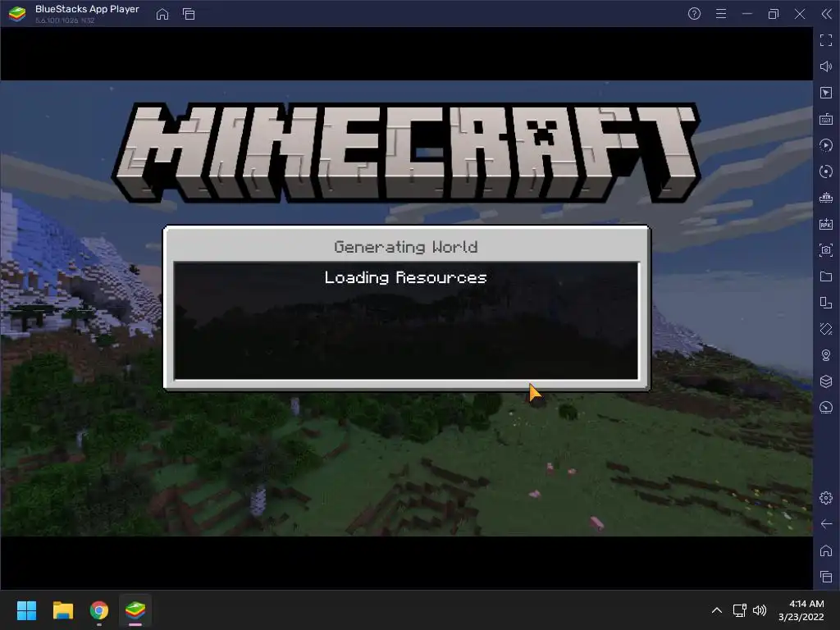The width and height of the screenshot is (840, 630).
Task: Click the Loading Resources text
Action: 405,277
